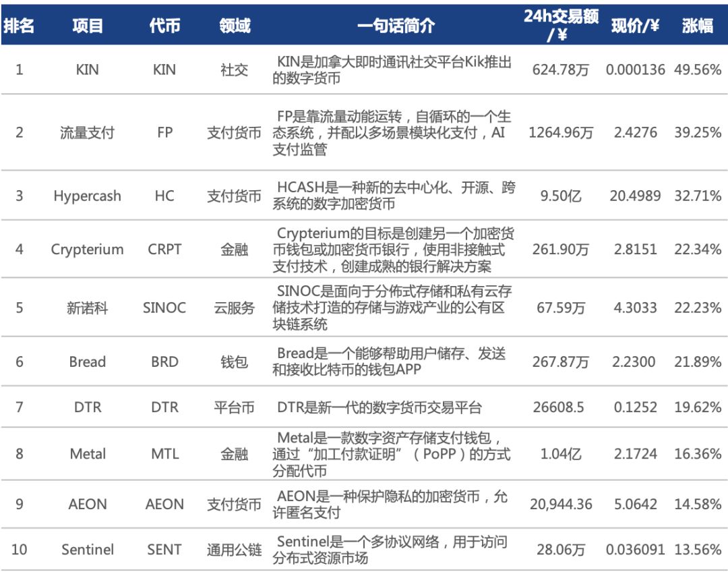Click the 9.50亿 trading volume
Image resolution: width=728 pixels, height=572 pixels.
tap(560, 196)
